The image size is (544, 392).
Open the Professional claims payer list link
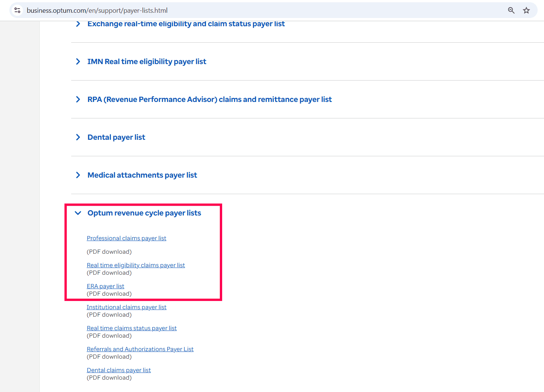coord(126,238)
